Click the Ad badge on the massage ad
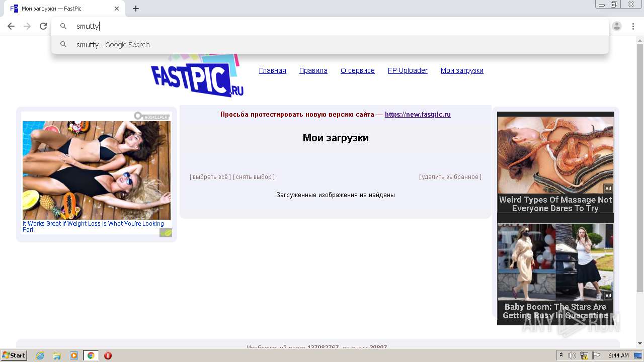Image resolution: width=644 pixels, height=362 pixels. 608,189
